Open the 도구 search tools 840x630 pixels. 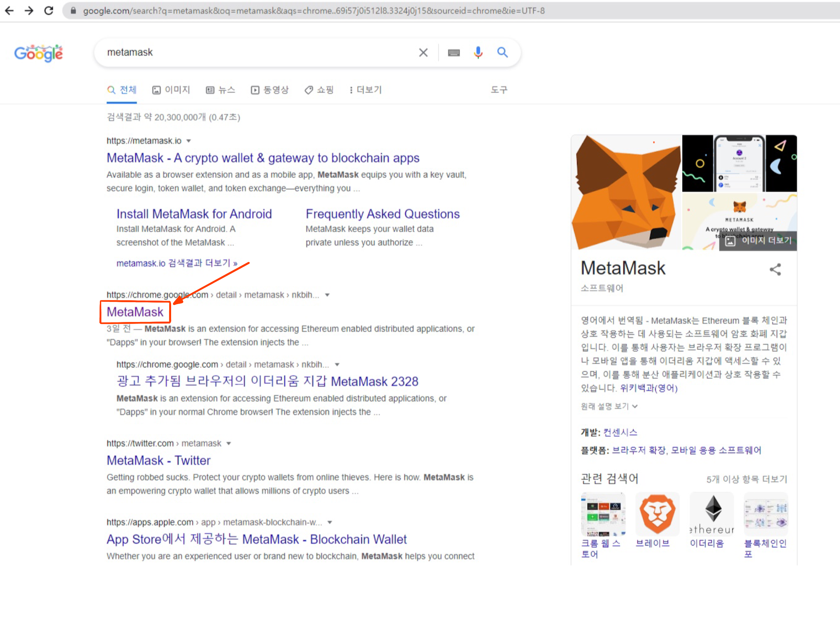point(499,90)
